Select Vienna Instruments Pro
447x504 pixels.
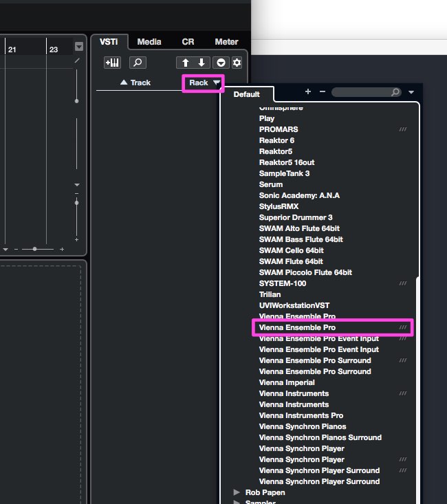301,415
